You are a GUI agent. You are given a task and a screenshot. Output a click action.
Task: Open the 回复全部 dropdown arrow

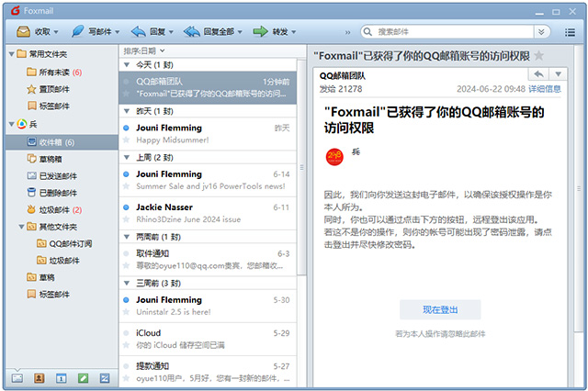[x=240, y=32]
